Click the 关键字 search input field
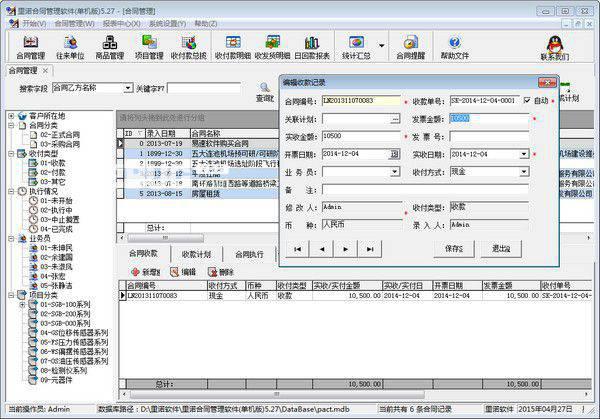This screenshot has height=419, width=600. tap(204, 88)
